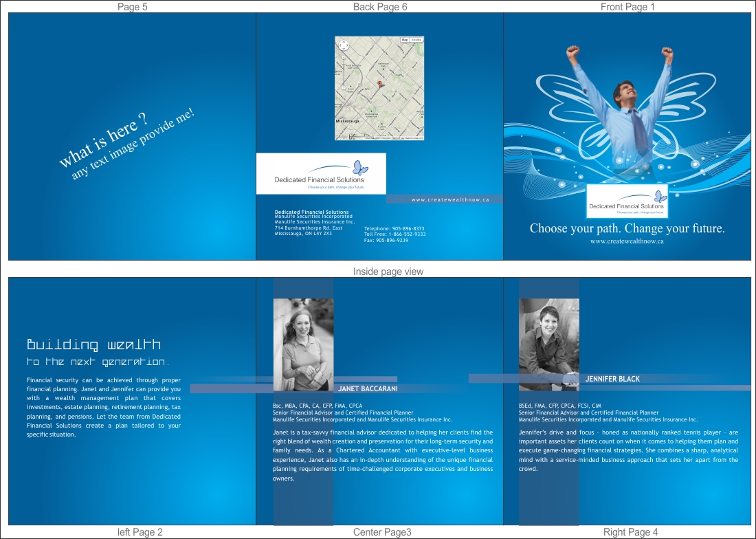Click the 'Center Page3' label
Viewport: 756px width, 539px height.
[382, 532]
